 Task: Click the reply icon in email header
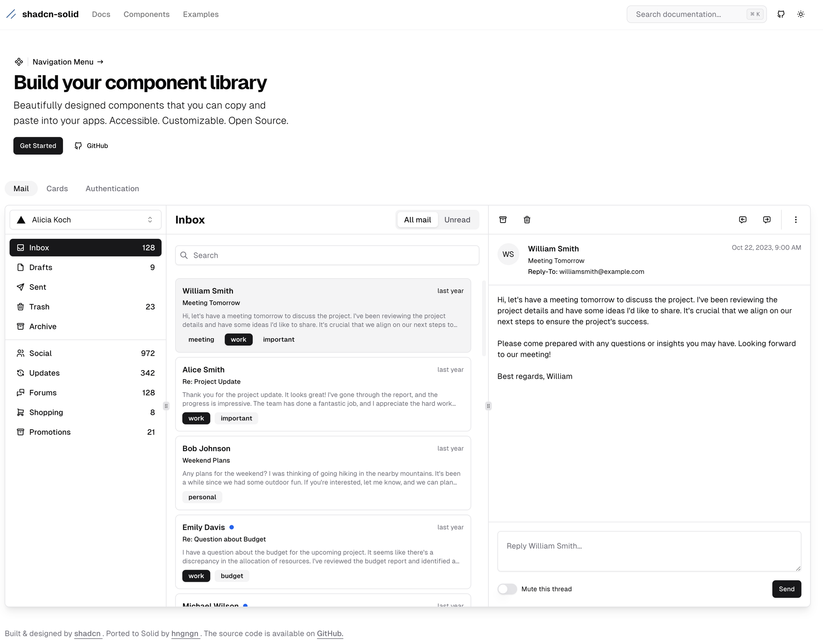pyautogui.click(x=743, y=220)
